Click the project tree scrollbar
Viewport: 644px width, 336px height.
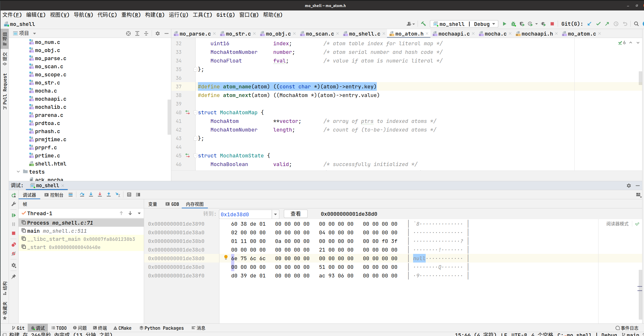click(169, 117)
